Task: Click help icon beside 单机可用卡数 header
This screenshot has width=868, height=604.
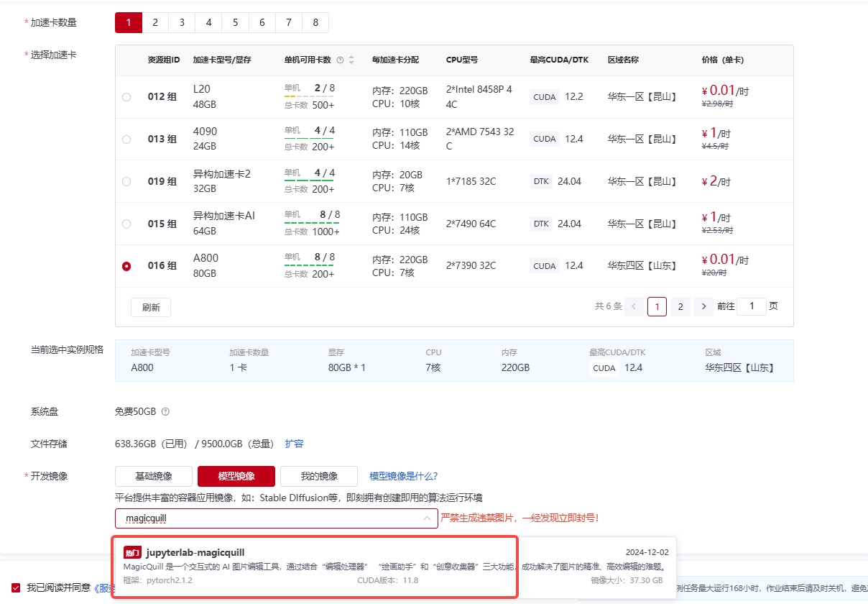Action: [340, 60]
